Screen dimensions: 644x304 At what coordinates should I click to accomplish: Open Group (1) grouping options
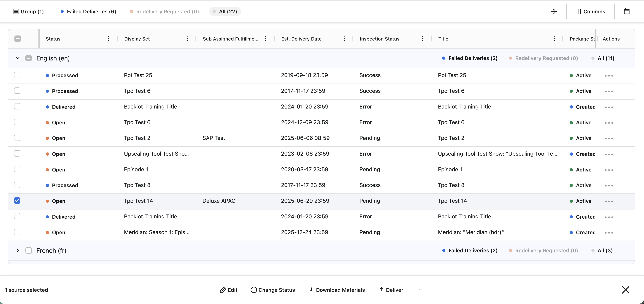tap(28, 11)
